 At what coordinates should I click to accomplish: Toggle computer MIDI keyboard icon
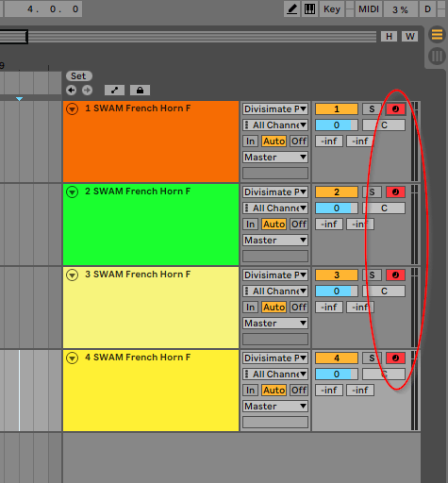(x=309, y=9)
